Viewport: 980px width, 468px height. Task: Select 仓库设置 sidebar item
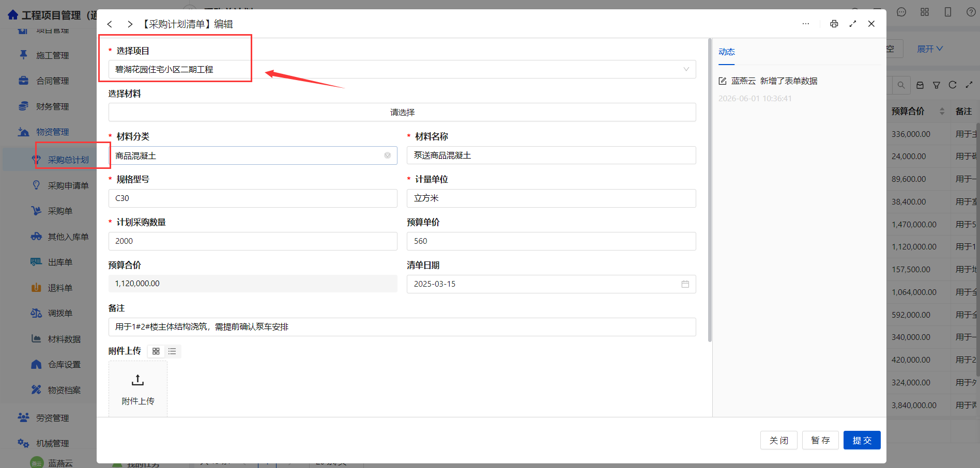[64, 365]
